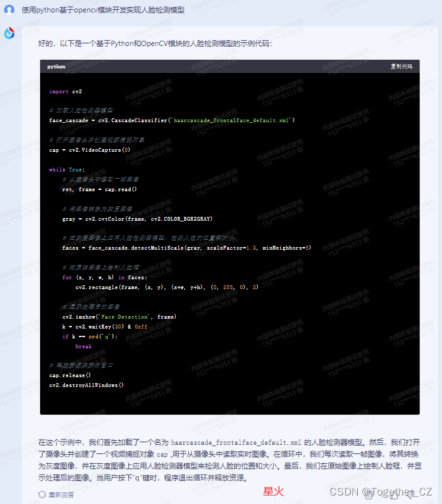Click the 'k = cv2.waitKey(30) & 0xff' line
442x504 pixels.
(105, 327)
